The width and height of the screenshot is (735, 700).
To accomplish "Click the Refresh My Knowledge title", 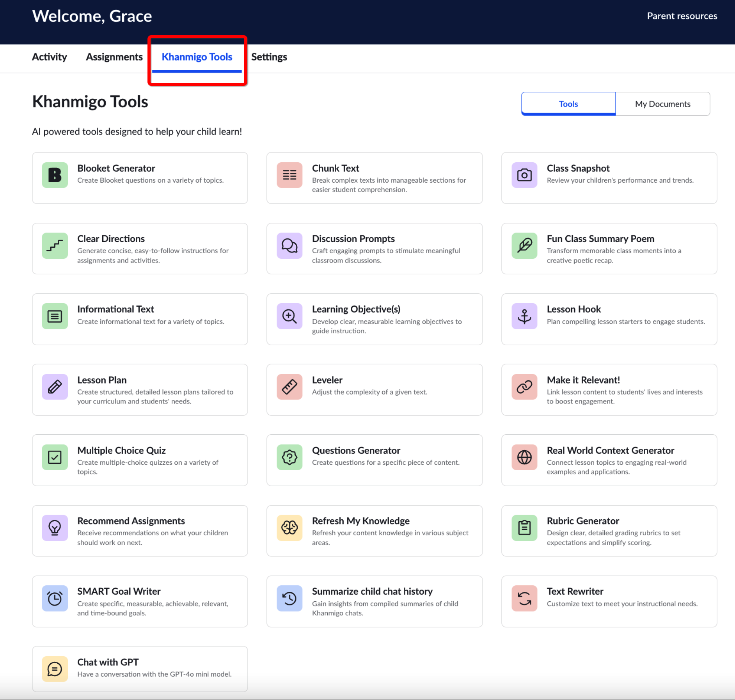I will 361,521.
